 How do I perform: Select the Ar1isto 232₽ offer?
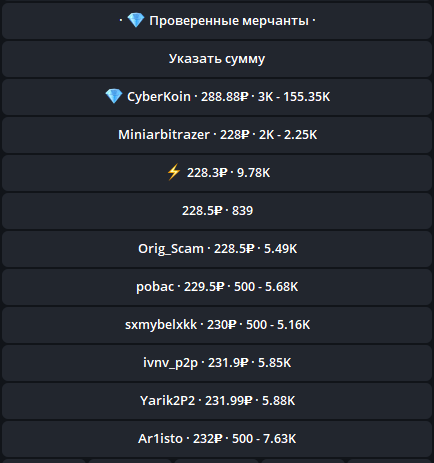[217, 439]
